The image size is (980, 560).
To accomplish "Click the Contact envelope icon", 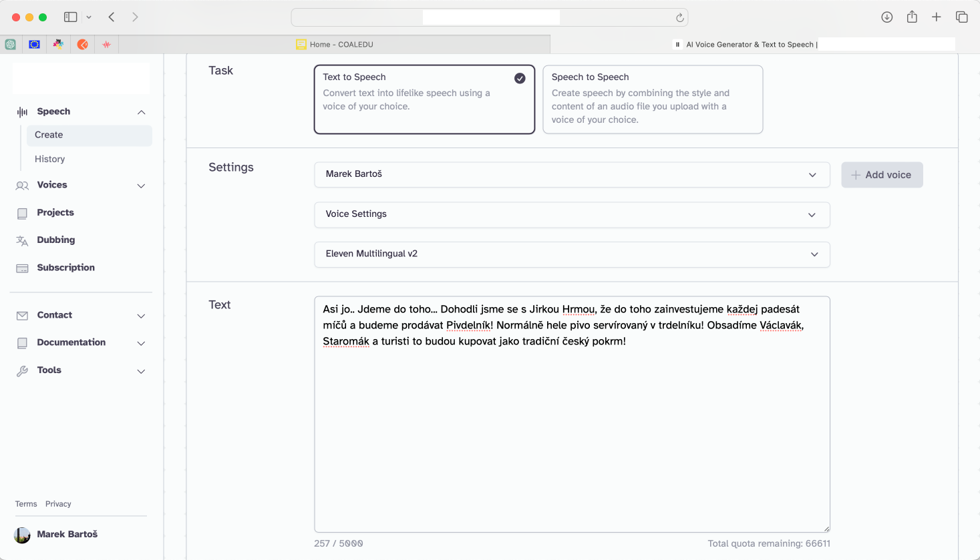I will point(22,316).
